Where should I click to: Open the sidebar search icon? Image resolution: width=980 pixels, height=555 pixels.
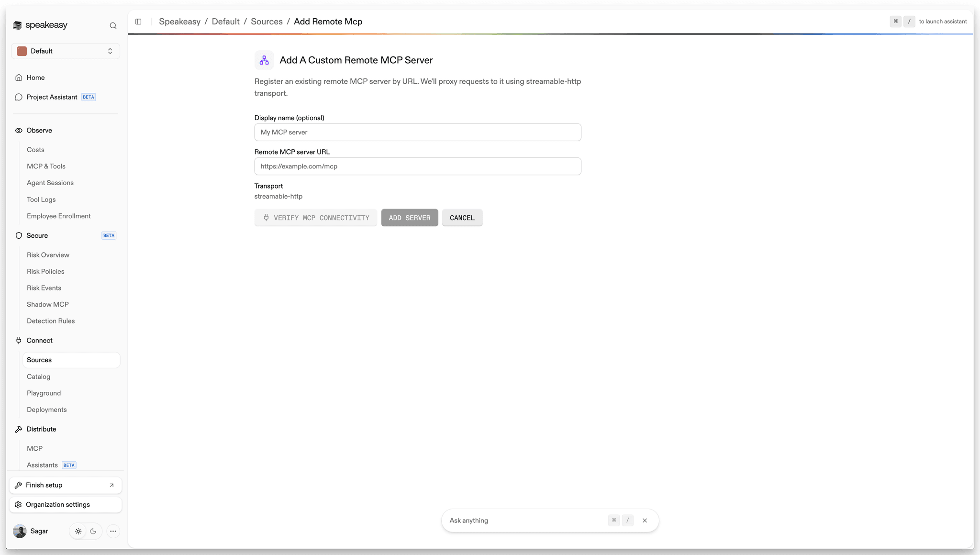[113, 26]
